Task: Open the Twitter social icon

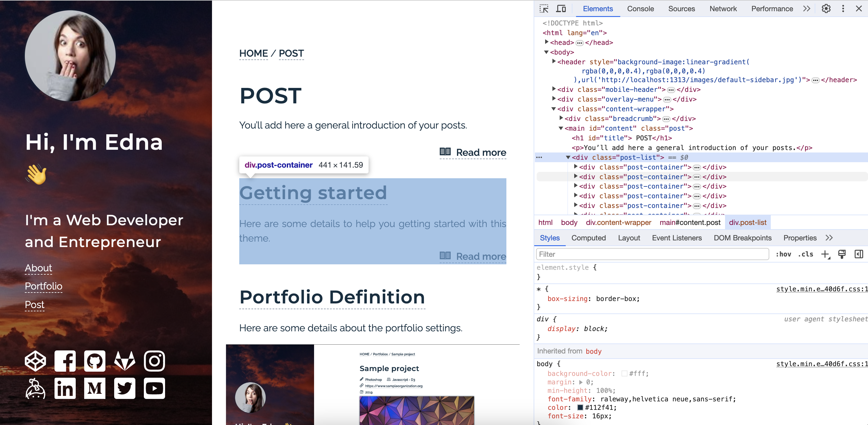Action: [x=125, y=388]
